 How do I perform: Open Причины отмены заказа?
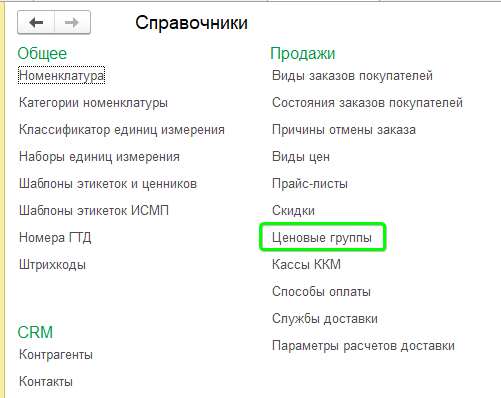point(344,130)
